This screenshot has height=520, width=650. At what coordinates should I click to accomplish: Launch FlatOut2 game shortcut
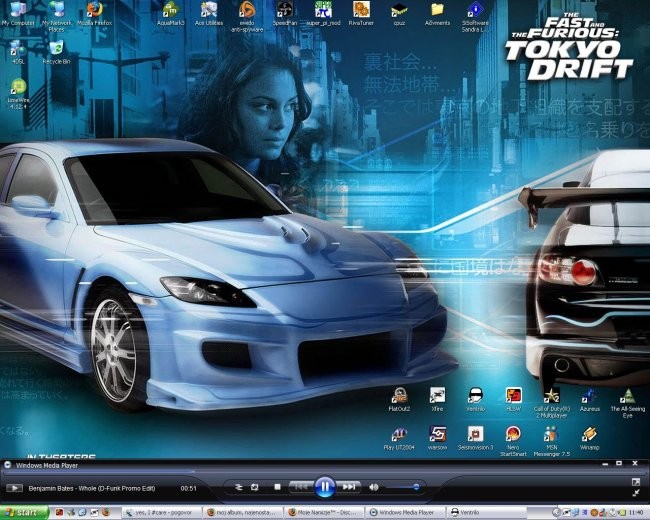click(399, 400)
